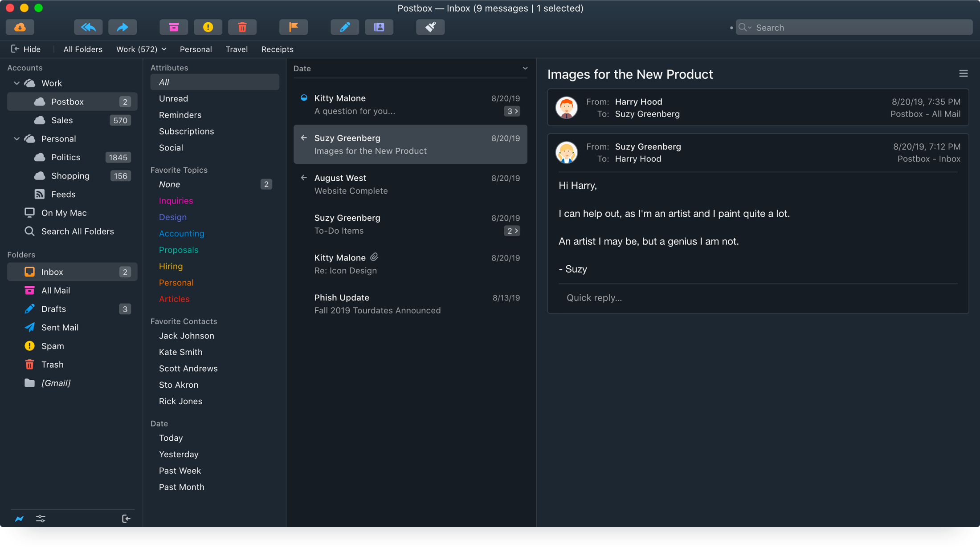Toggle the unread dot on Kitty Malone's message
Viewport: 980px width, 552px height.
click(304, 98)
